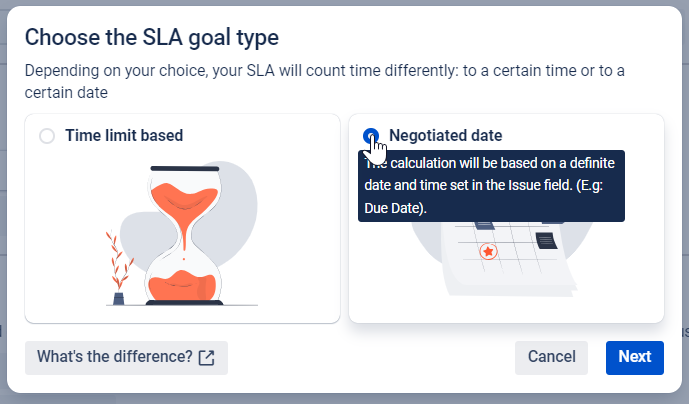
Task: Click the external link icon beside What's the difference
Action: (207, 358)
